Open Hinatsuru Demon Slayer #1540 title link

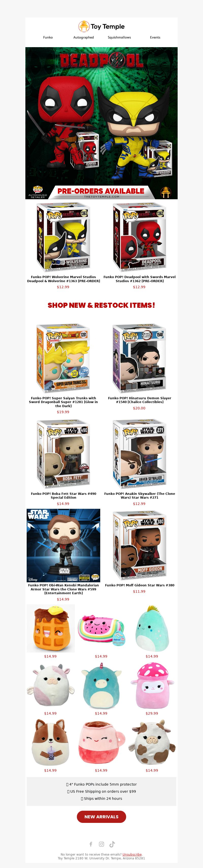(140, 400)
